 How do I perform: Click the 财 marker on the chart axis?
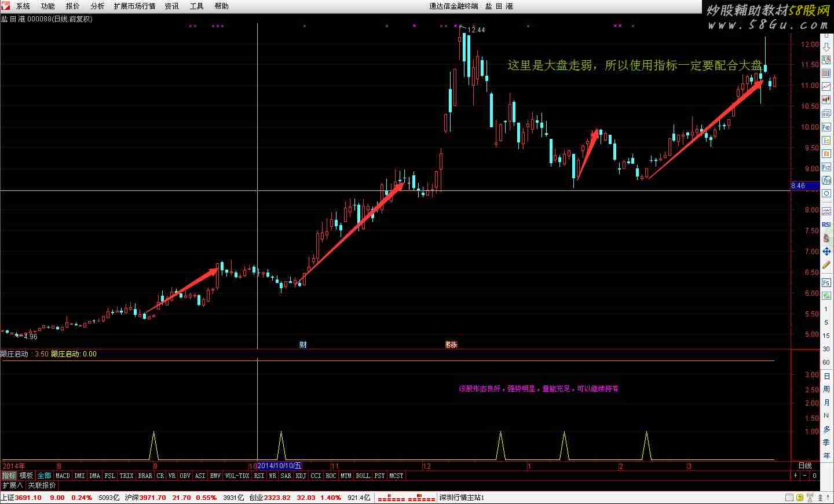tap(303, 344)
